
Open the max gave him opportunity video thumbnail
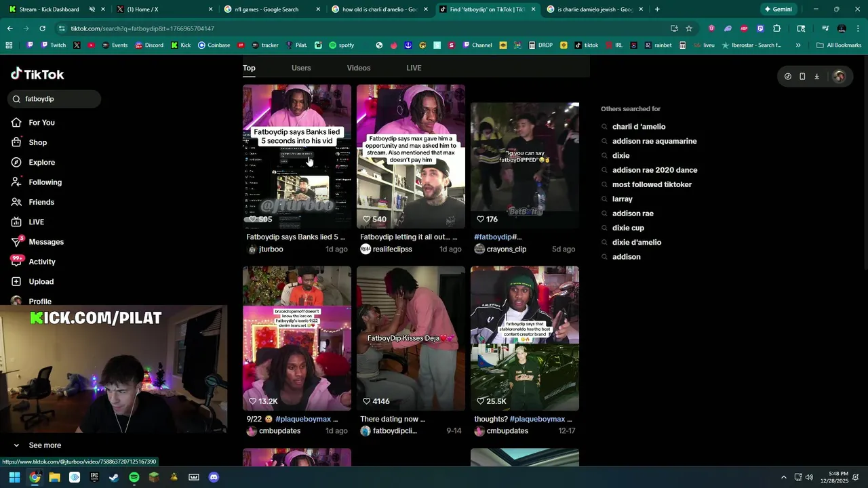(x=411, y=157)
